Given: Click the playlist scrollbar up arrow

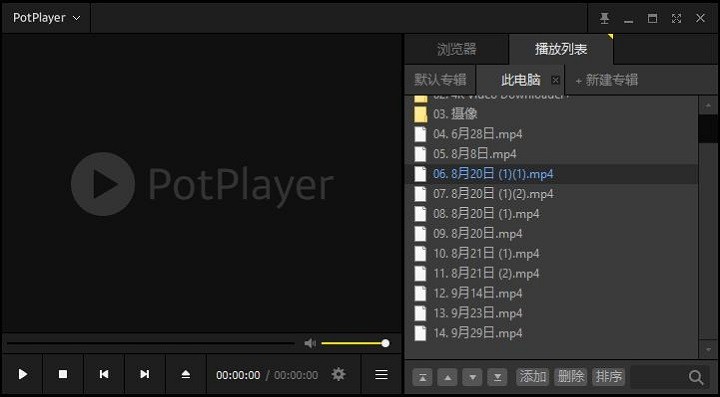Looking at the screenshot, I should [708, 106].
